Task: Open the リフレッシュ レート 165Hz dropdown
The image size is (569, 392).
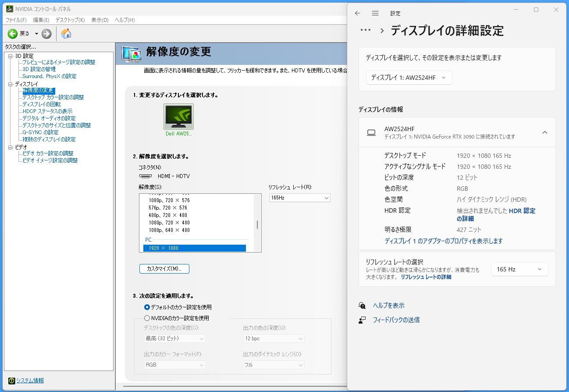Action: pos(299,198)
